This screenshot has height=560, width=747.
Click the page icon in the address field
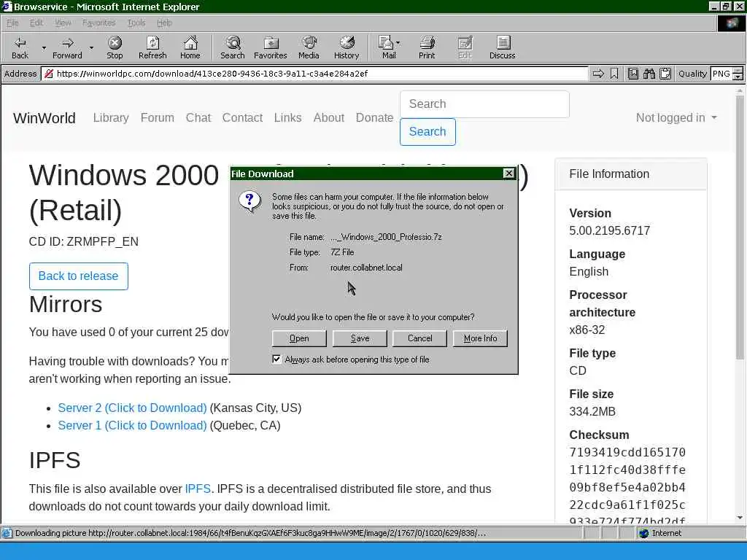pyautogui.click(x=48, y=74)
